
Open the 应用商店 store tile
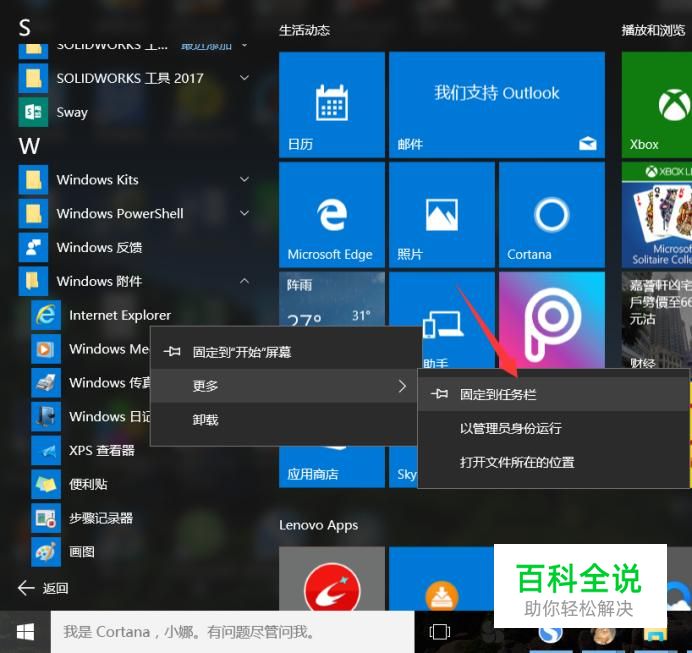click(332, 467)
